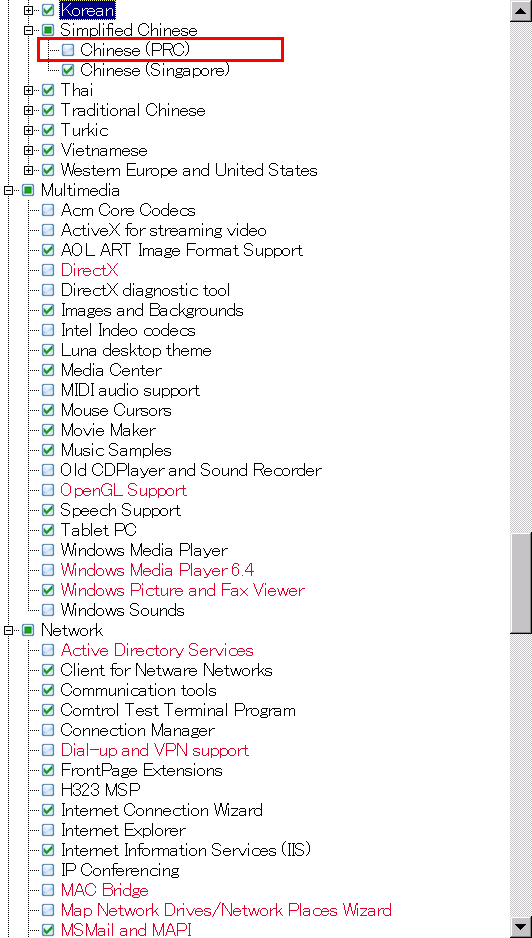Viewport: 532px width, 938px height.
Task: Select the OpenGL Support entry
Action: pos(123,490)
